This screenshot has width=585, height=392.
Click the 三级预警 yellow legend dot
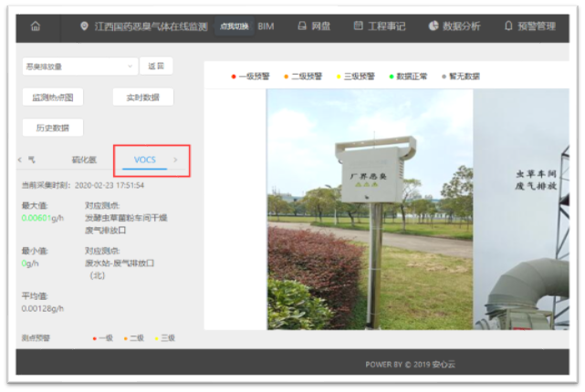[x=339, y=77]
